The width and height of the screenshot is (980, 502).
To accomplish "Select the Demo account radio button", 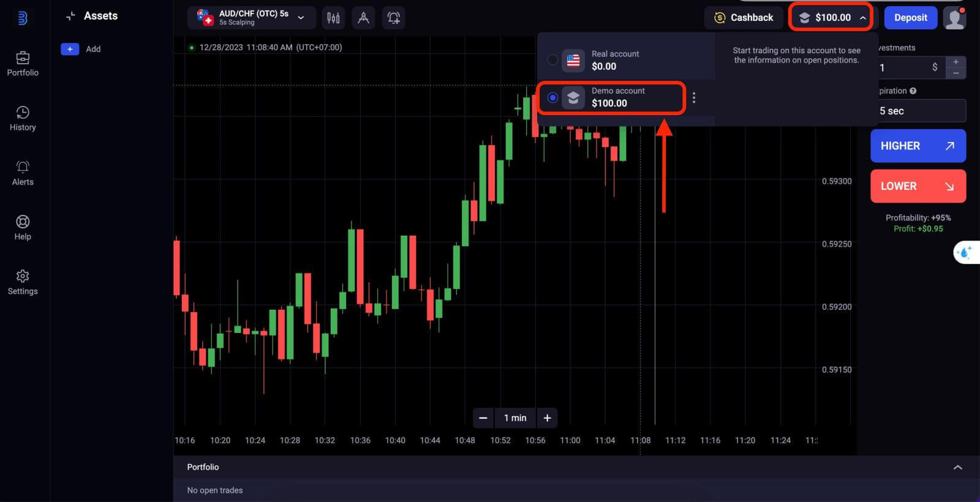I will [x=552, y=97].
